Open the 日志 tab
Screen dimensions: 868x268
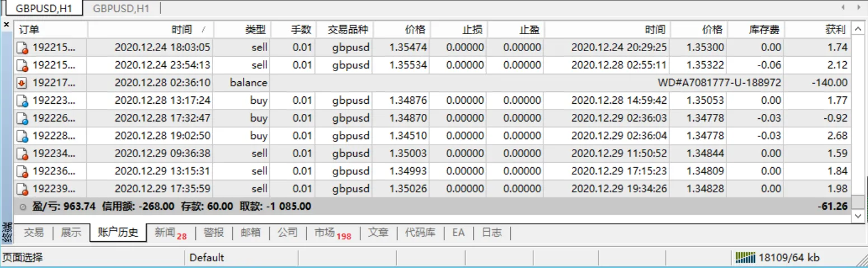click(491, 232)
